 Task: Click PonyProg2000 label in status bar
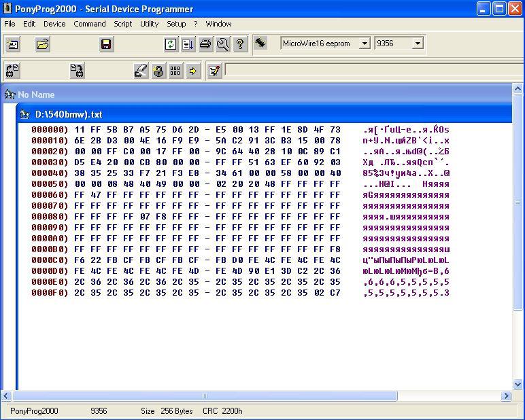pyautogui.click(x=34, y=411)
